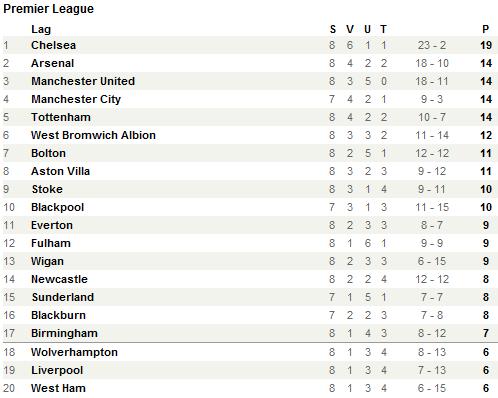This screenshot has height=398, width=498.
Task: Select Everton in the league table
Action: coord(52,225)
